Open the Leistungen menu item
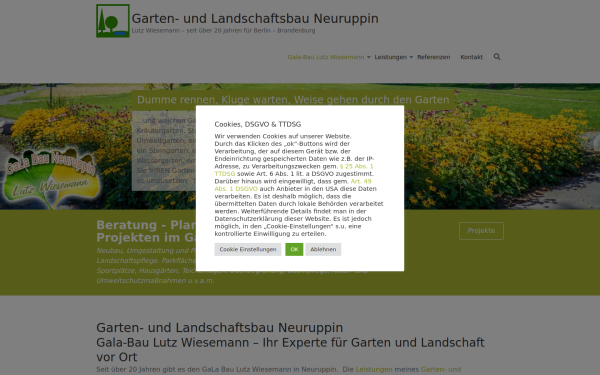600x375 pixels. pyautogui.click(x=391, y=57)
